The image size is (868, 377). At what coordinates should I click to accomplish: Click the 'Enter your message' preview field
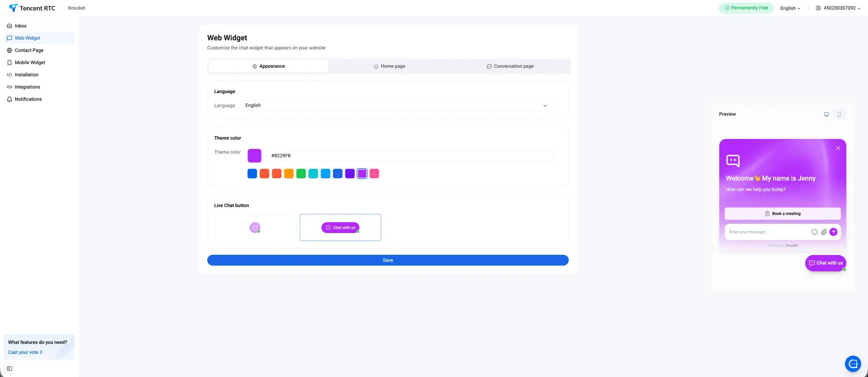(766, 232)
